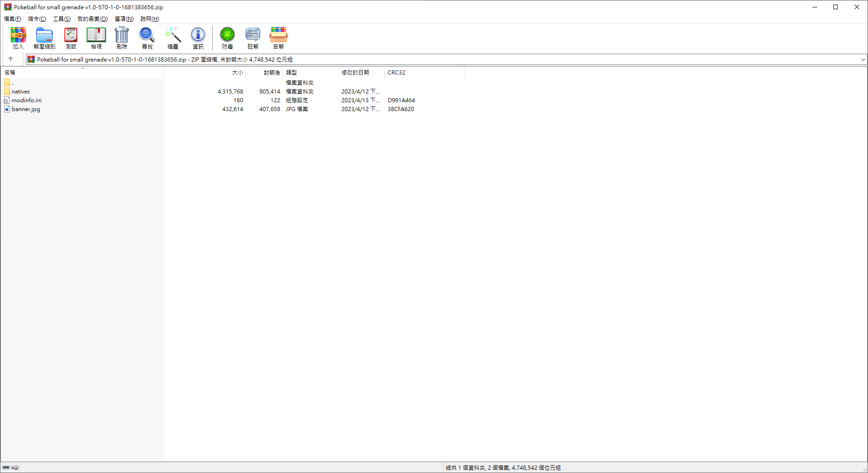Viewport: 868px width, 473px height.
Task: Go up one folder level arrow
Action: pos(11,59)
